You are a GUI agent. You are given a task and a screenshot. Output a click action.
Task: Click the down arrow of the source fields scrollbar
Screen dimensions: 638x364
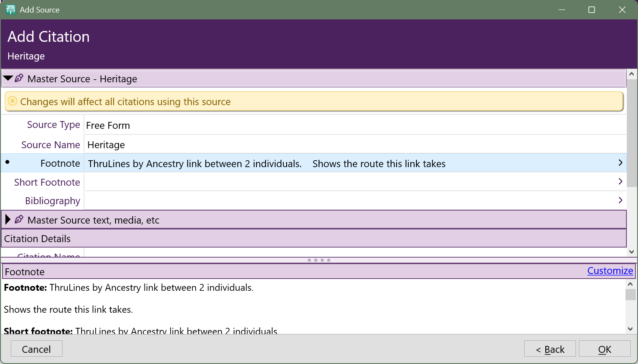point(632,252)
